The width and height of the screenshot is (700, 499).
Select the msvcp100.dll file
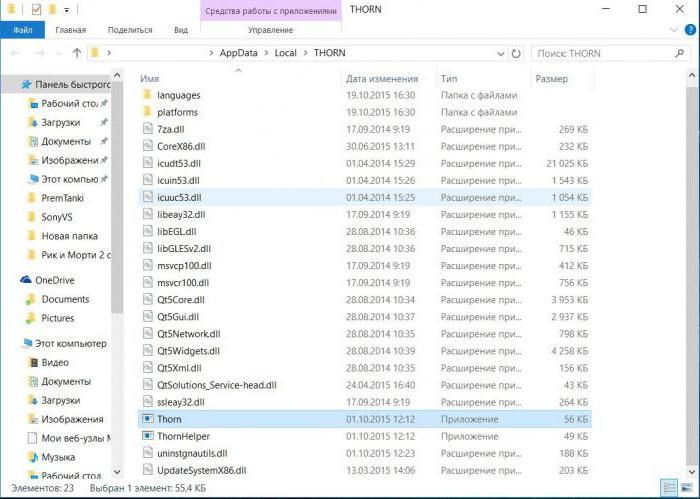(364, 266)
